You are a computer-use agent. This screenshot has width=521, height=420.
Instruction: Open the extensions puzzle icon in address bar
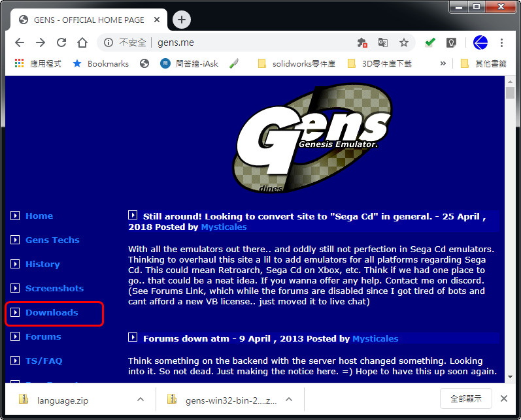click(x=362, y=42)
